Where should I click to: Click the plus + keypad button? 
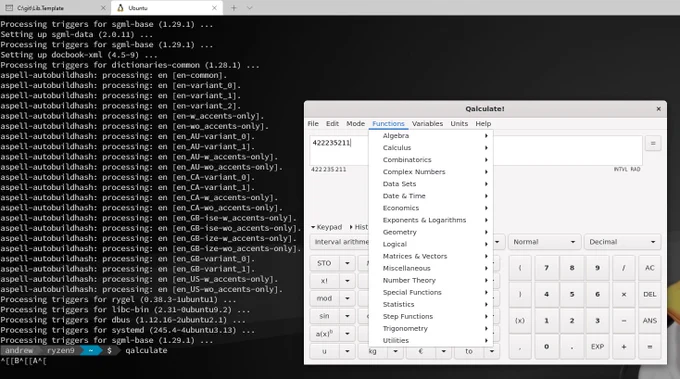click(x=624, y=347)
